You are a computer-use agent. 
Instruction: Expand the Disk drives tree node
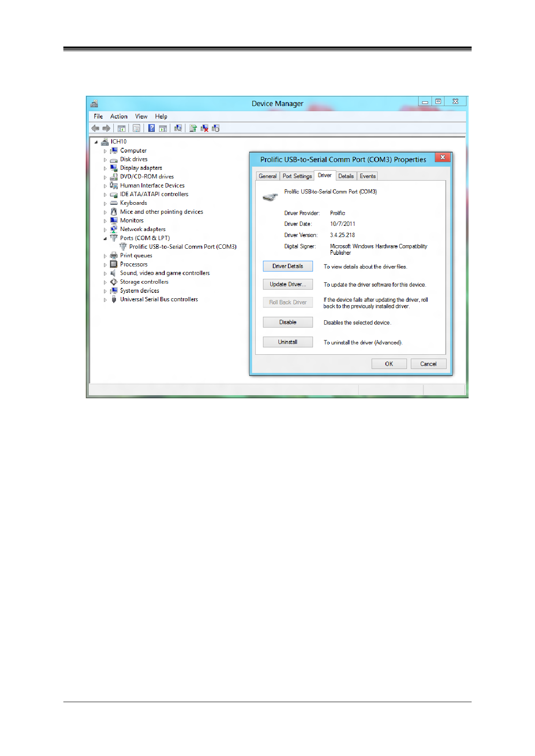105,160
